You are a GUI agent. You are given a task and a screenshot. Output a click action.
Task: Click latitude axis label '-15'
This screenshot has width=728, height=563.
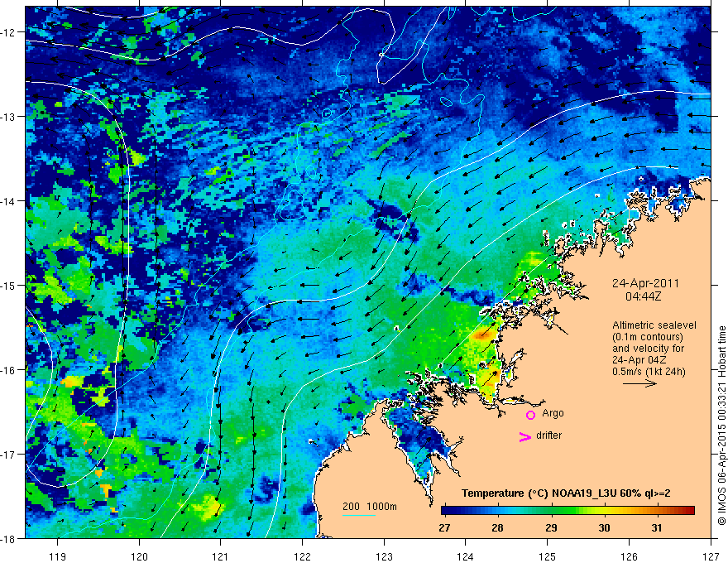tap(9, 285)
